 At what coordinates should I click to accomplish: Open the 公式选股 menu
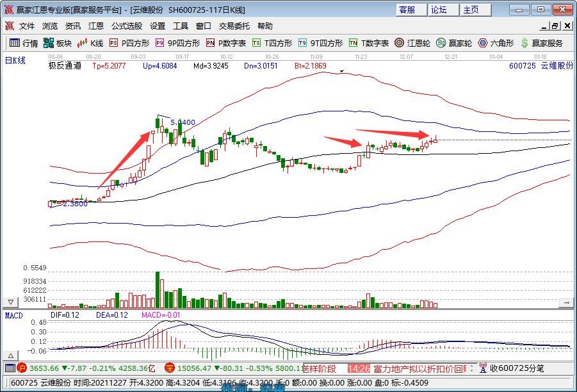pos(127,26)
